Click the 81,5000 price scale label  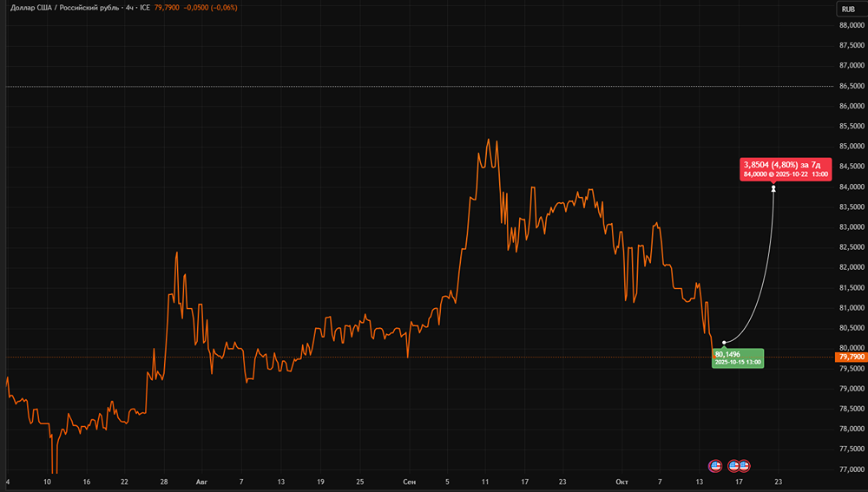click(852, 288)
